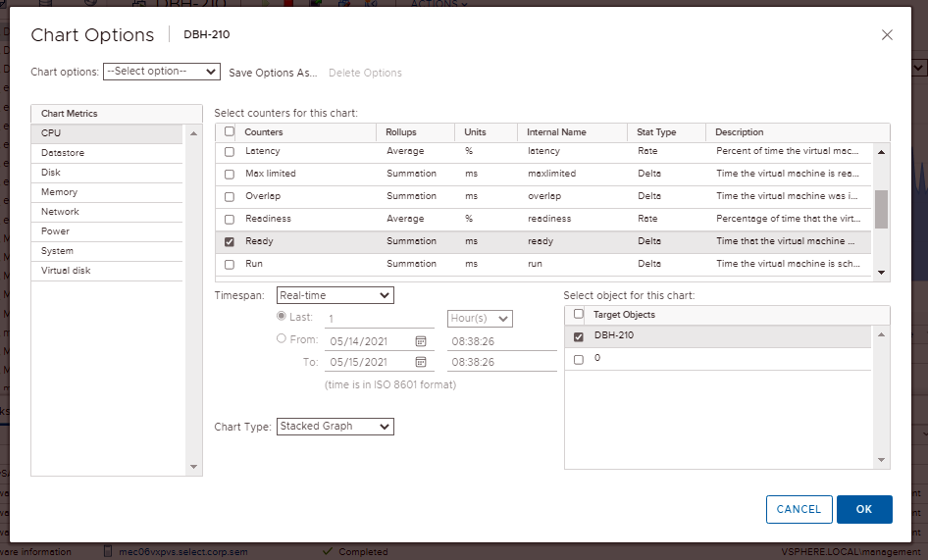Open calendar picker for To date
This screenshot has width=928, height=560.
pos(421,362)
